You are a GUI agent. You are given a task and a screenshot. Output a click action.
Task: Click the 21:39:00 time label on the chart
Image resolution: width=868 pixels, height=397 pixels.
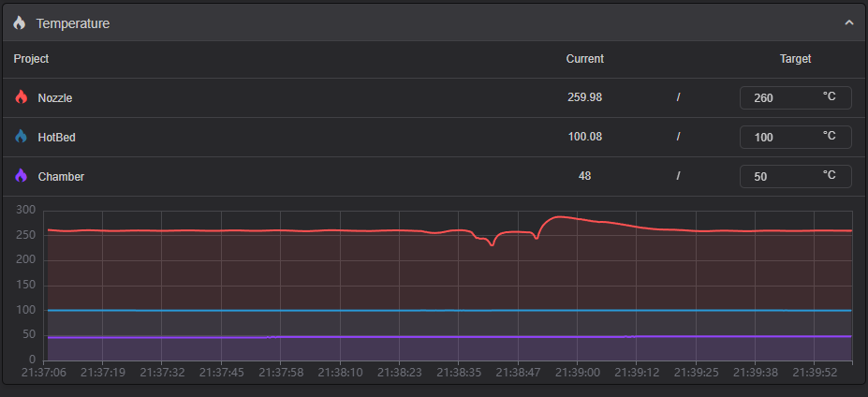click(x=577, y=372)
